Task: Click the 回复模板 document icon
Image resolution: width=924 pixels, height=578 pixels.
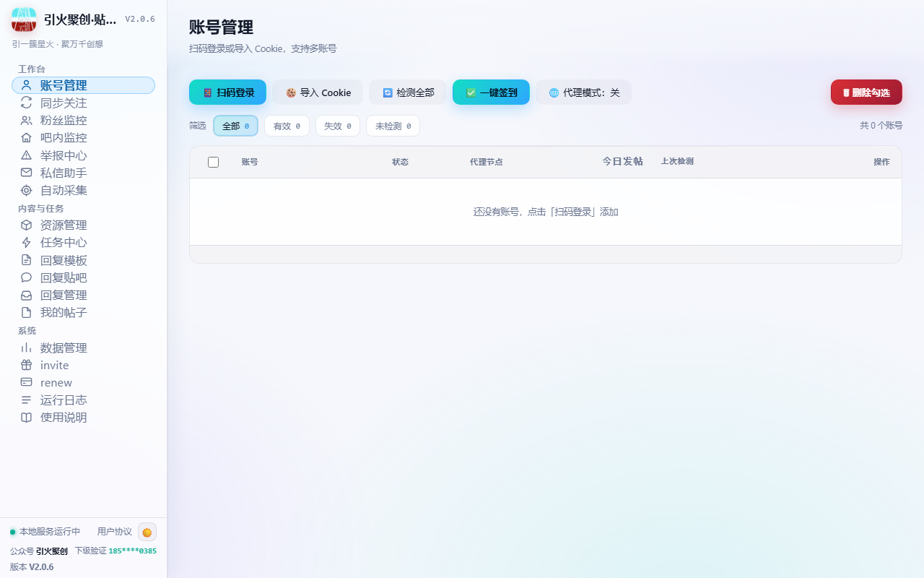Action: coord(27,260)
